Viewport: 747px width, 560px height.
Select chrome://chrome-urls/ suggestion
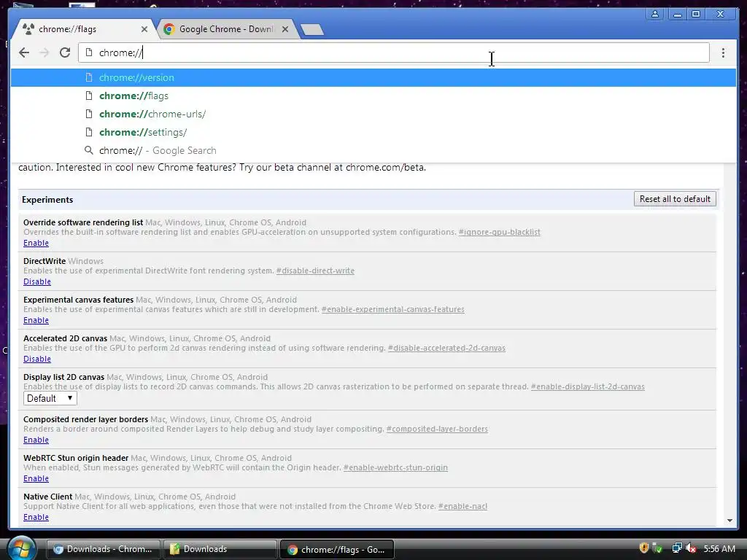click(373, 114)
